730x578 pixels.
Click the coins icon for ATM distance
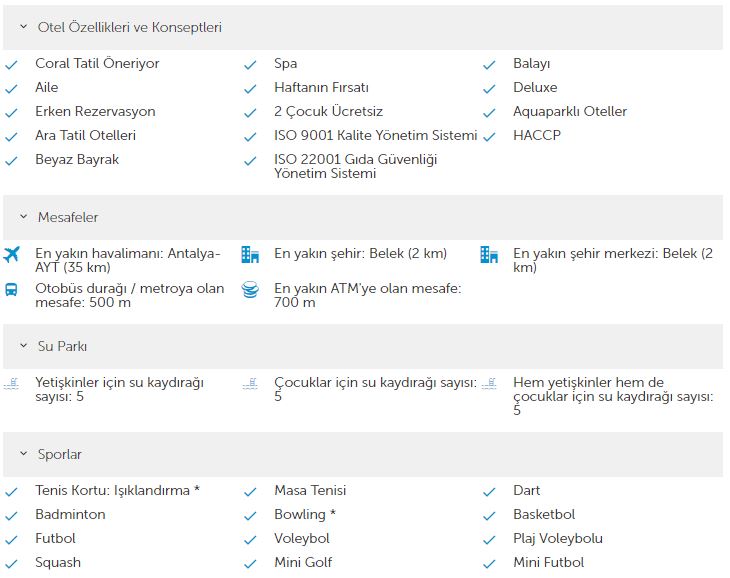point(250,289)
